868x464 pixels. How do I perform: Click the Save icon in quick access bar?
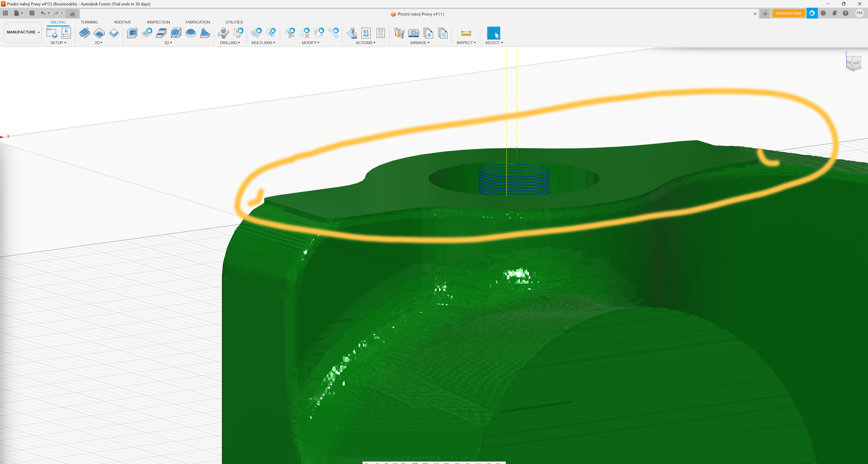coord(32,13)
